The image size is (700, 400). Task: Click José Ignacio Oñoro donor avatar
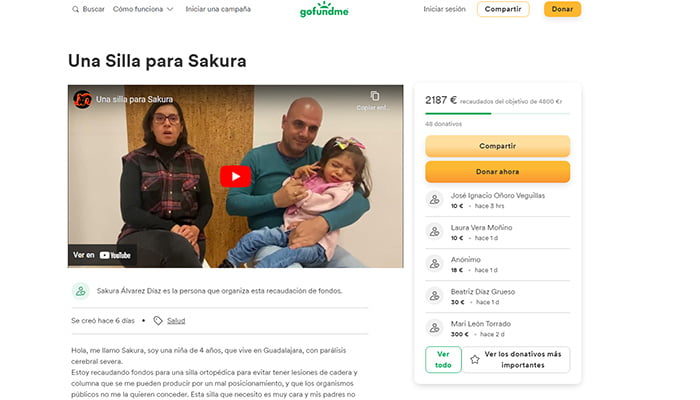coord(434,200)
